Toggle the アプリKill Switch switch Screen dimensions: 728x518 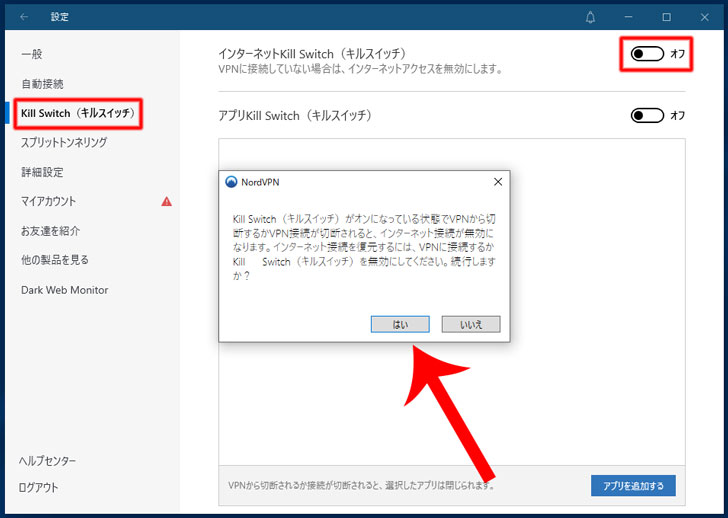tap(647, 115)
